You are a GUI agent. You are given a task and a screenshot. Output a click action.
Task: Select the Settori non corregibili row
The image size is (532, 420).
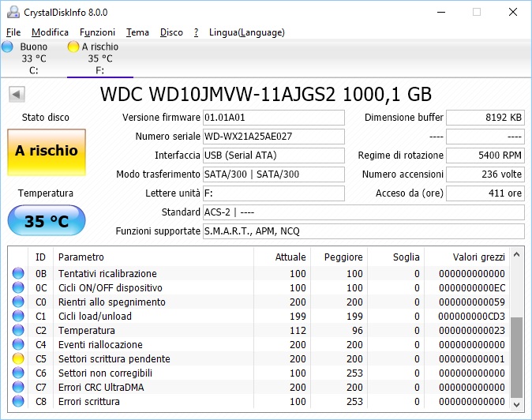point(259,373)
